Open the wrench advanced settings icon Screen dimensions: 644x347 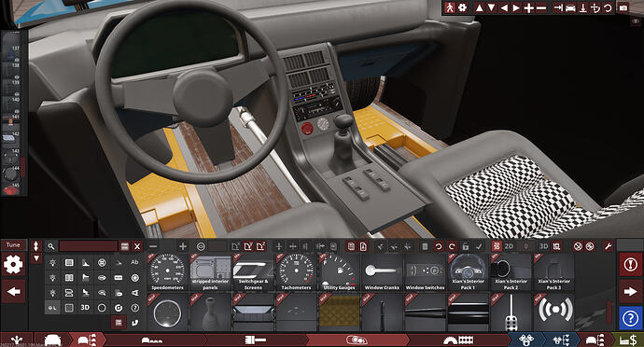click(x=608, y=246)
